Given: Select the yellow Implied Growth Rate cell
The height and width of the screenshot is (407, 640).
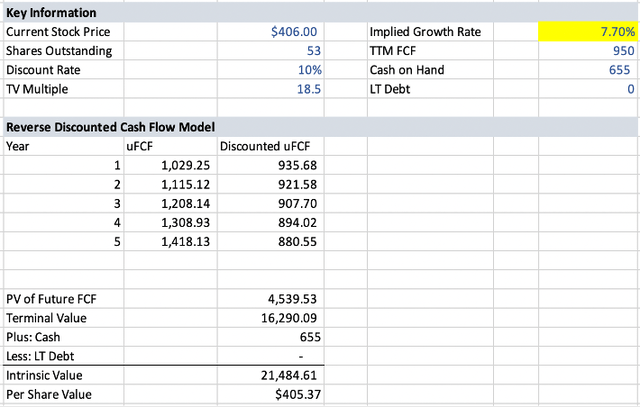Looking at the screenshot, I should point(592,32).
